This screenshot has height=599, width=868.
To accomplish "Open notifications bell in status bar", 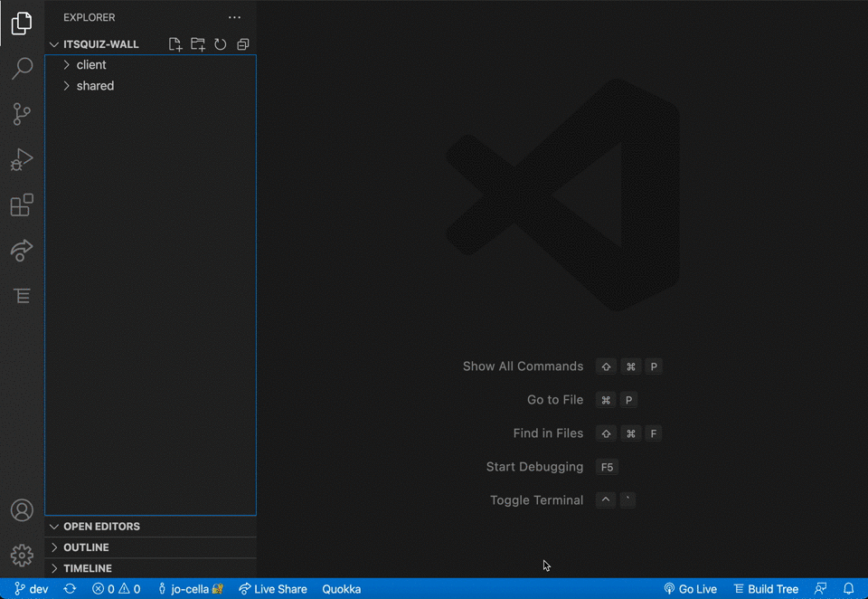I will tap(849, 589).
